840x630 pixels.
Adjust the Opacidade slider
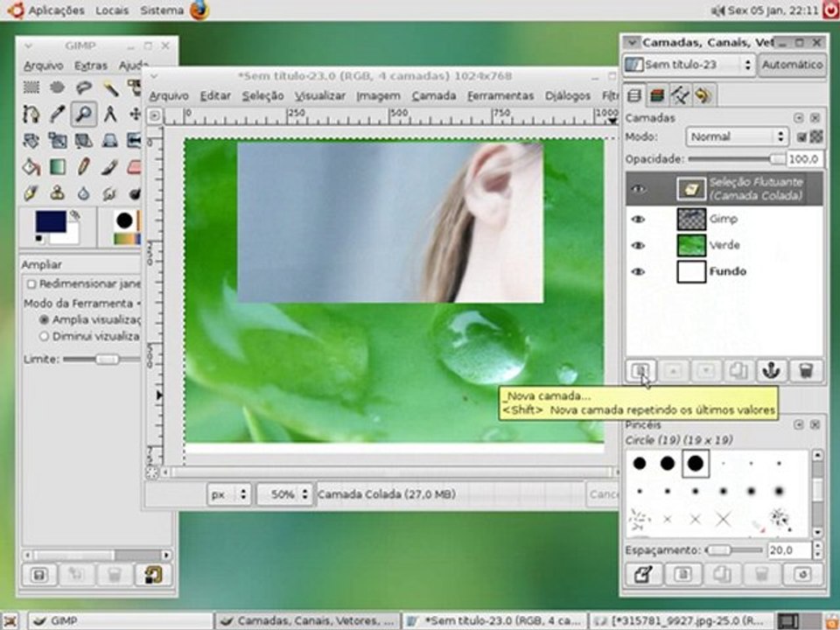pyautogui.click(x=737, y=159)
